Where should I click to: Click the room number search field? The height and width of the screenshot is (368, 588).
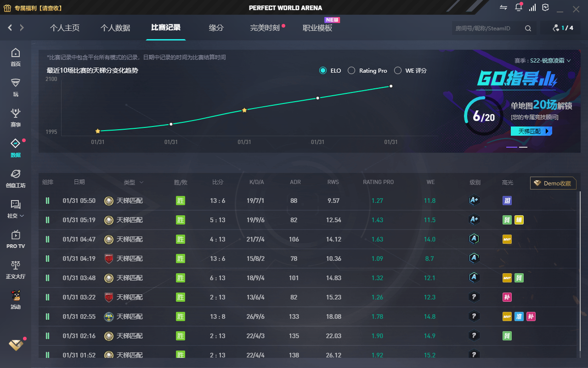pos(487,29)
